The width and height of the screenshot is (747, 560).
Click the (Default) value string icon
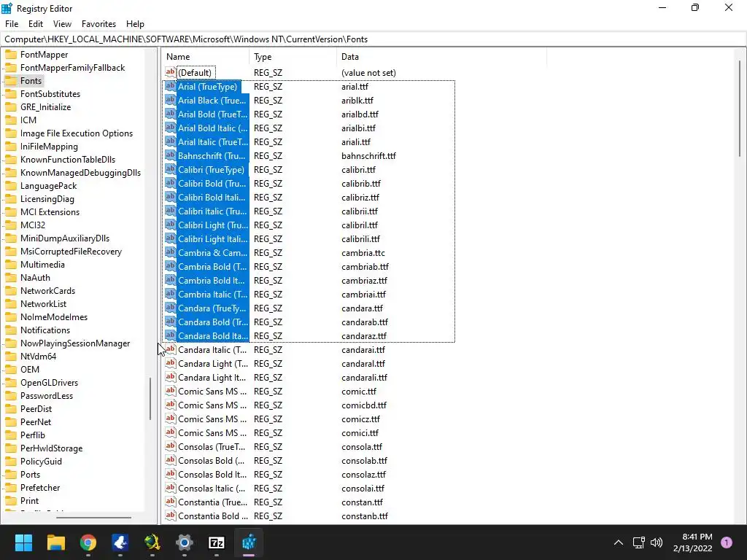tap(170, 72)
